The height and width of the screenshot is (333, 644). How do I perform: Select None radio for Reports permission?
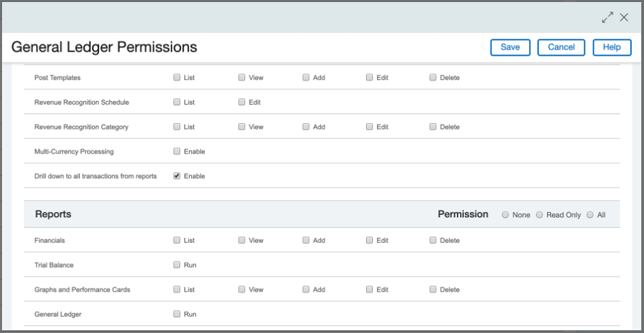tap(506, 215)
